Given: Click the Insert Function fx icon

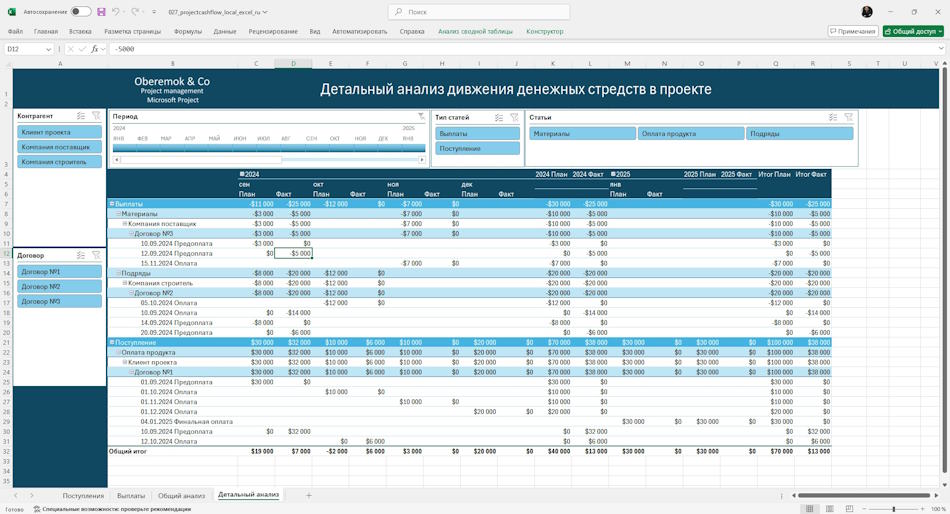Looking at the screenshot, I should [x=95, y=49].
